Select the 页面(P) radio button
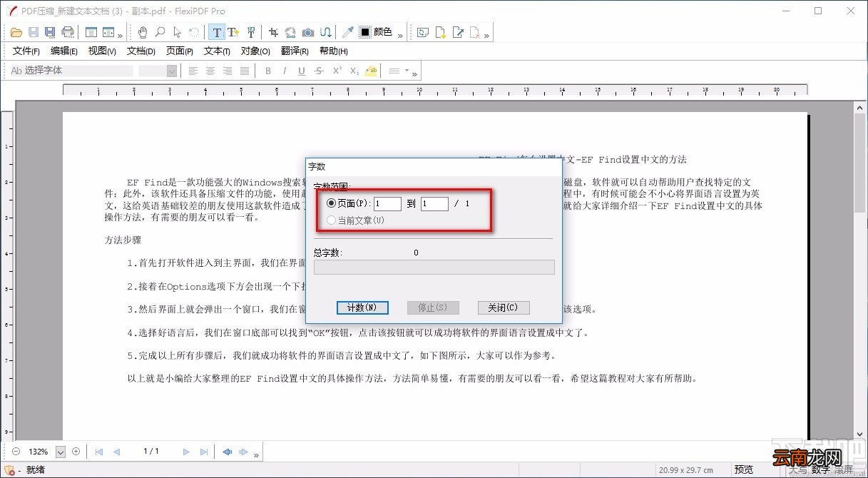Viewport: 868px width, 478px height. point(331,203)
